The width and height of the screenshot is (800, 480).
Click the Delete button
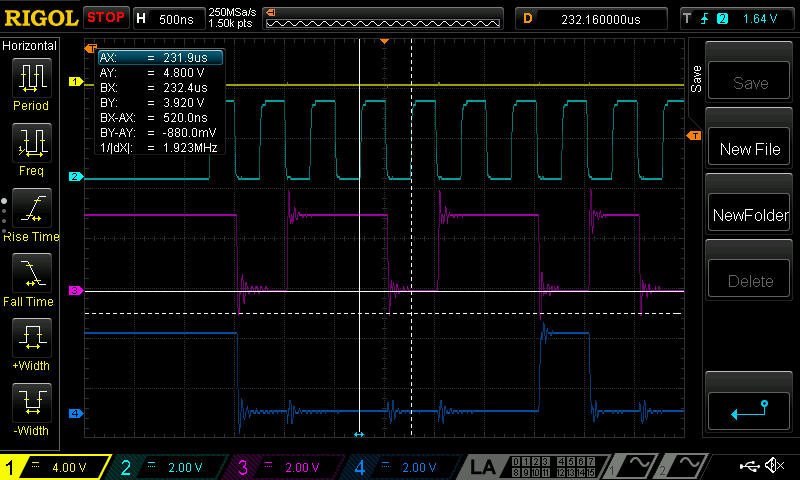(x=749, y=280)
